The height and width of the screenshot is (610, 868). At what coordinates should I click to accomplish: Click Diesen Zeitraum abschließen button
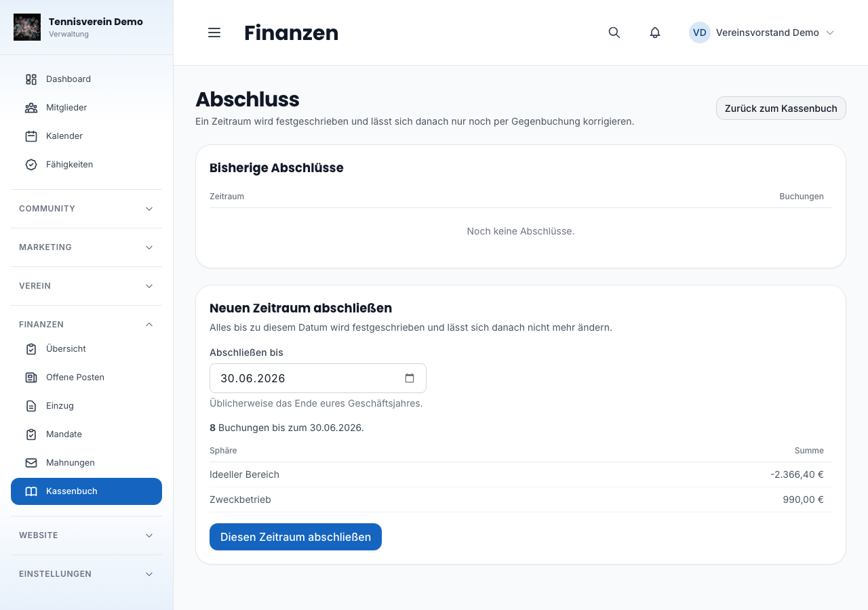click(x=296, y=537)
